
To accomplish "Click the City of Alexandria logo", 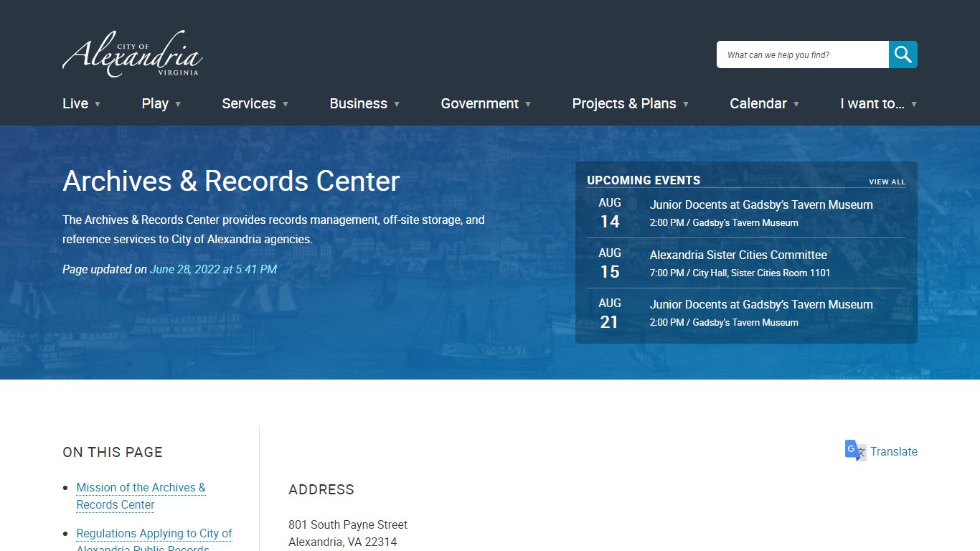I will coord(133,54).
